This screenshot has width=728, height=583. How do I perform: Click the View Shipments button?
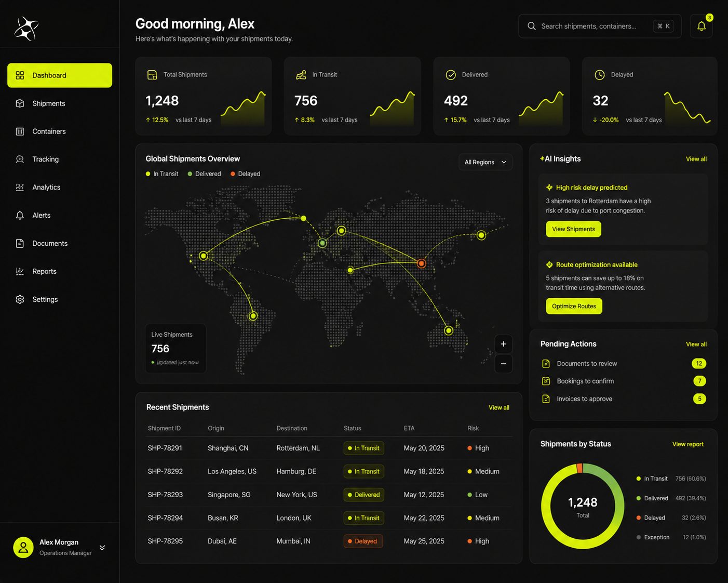(x=573, y=229)
